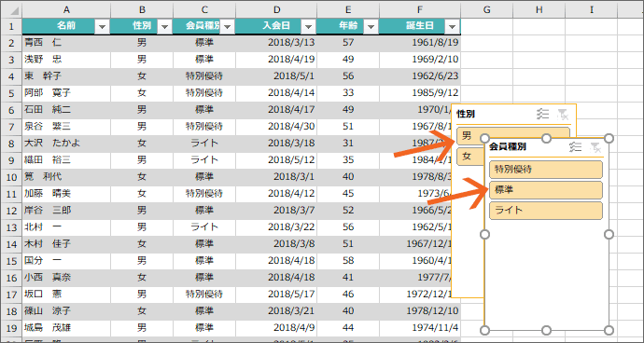Click the 2018/4/9 entry date cell

coord(276,328)
